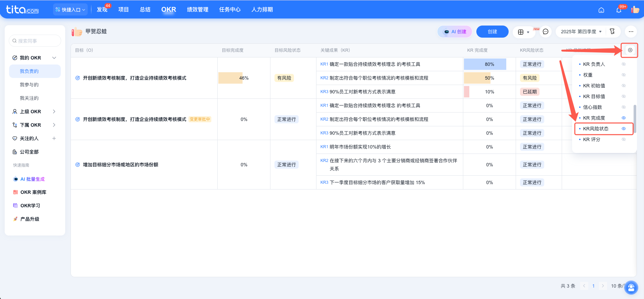Image resolution: width=644 pixels, height=299 pixels.
Task: Click the 搜索同事 search field
Action: coord(35,41)
